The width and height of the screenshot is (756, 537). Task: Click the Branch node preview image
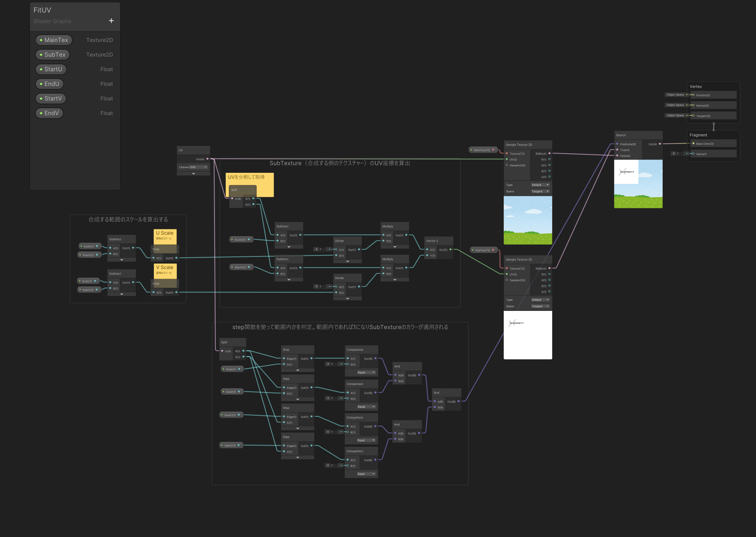638,184
